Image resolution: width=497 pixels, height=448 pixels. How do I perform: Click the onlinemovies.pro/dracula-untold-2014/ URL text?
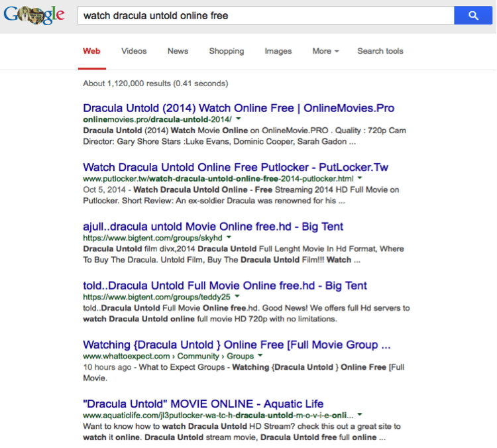coord(157,119)
